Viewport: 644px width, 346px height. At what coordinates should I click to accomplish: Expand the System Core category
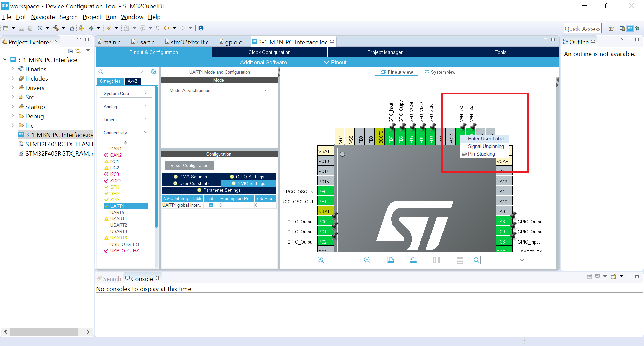click(x=125, y=93)
